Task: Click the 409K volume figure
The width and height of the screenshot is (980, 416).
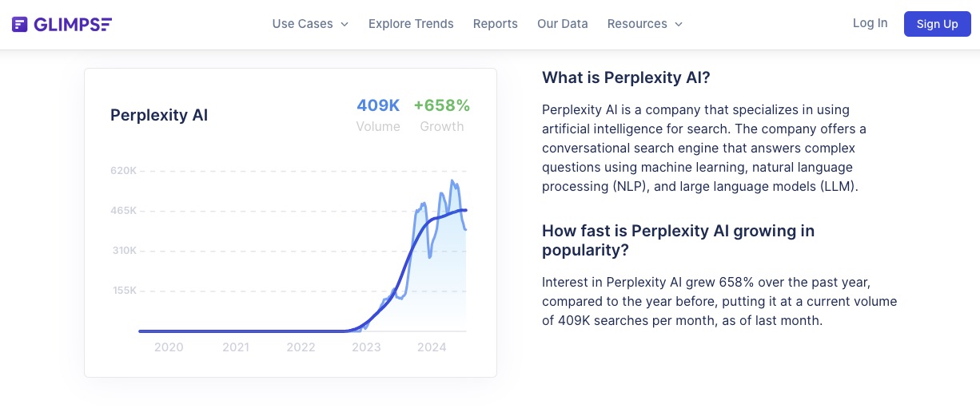Action: pos(378,105)
